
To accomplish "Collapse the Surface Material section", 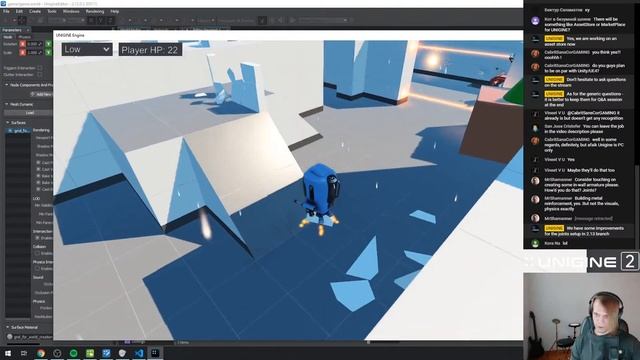I will (x=7, y=327).
